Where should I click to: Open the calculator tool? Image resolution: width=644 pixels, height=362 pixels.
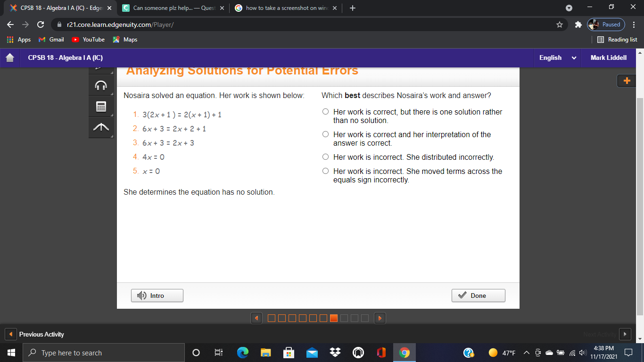[x=101, y=107]
